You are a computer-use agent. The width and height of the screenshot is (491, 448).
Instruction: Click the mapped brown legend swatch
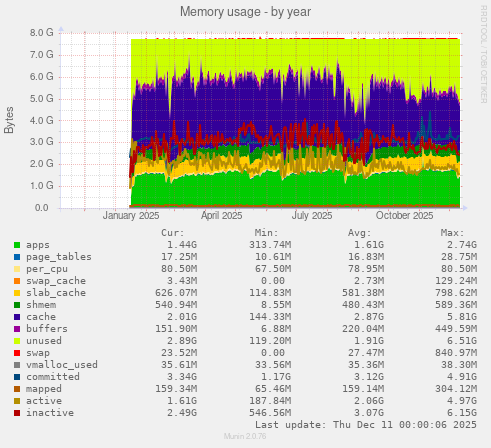tap(17, 389)
